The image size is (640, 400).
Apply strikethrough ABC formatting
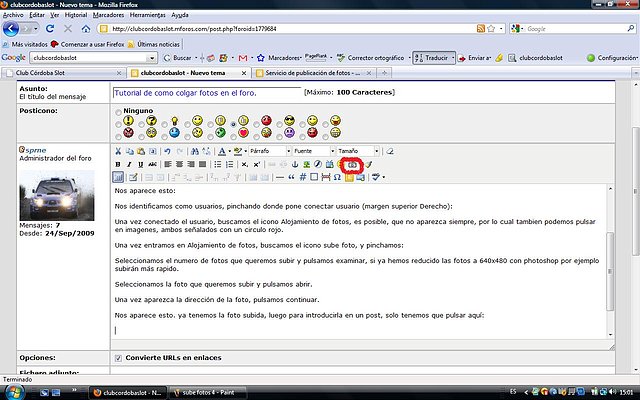152,164
